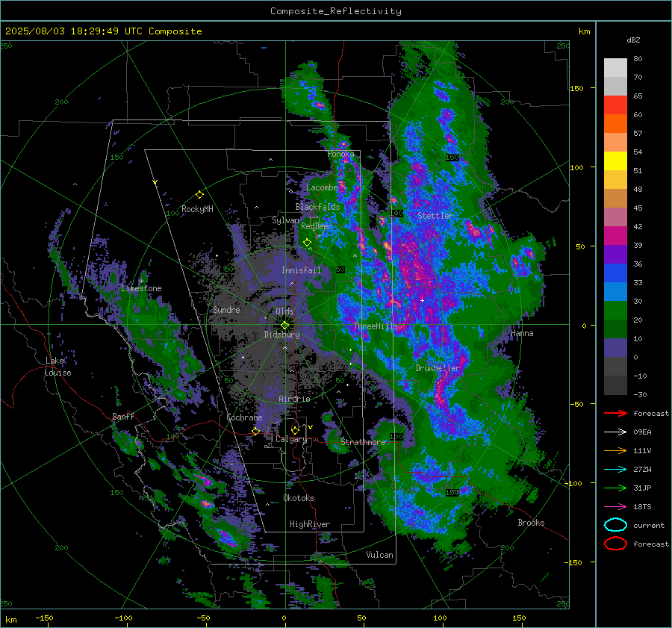Screen dimensions: 672x628
Task: Click the Cochrane city label
Action: pyautogui.click(x=244, y=417)
